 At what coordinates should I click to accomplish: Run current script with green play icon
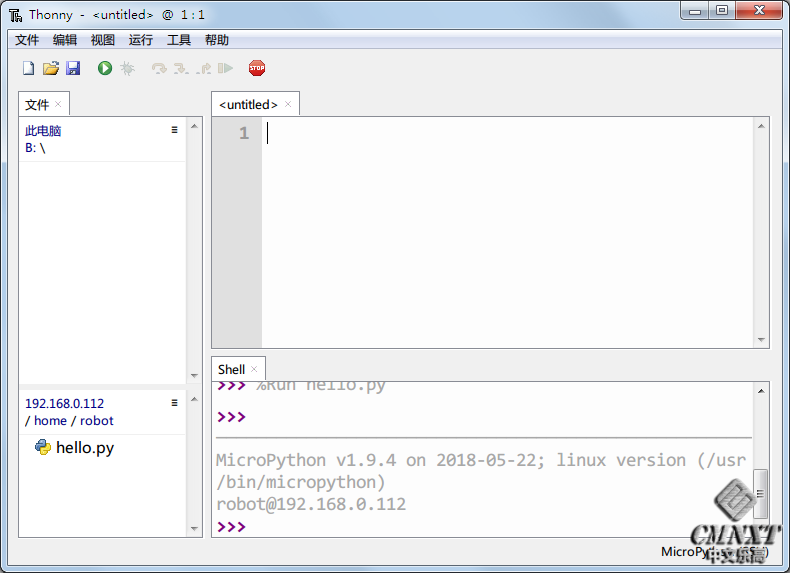point(105,68)
